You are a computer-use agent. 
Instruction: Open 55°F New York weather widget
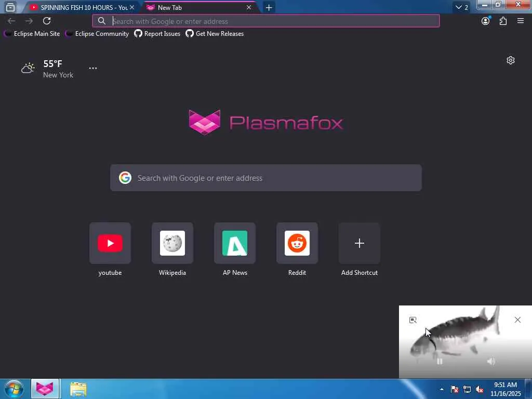point(47,69)
